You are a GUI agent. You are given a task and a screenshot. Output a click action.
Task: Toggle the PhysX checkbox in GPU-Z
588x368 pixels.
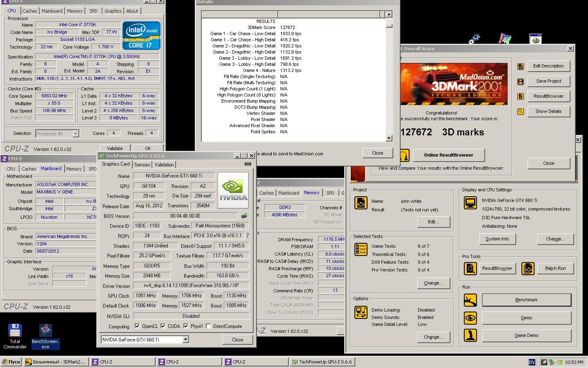point(186,326)
